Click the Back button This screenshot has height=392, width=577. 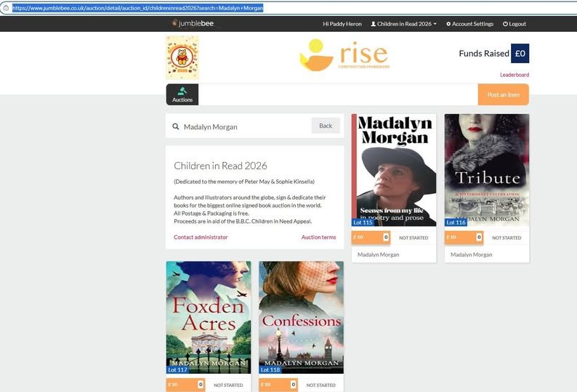tap(326, 126)
